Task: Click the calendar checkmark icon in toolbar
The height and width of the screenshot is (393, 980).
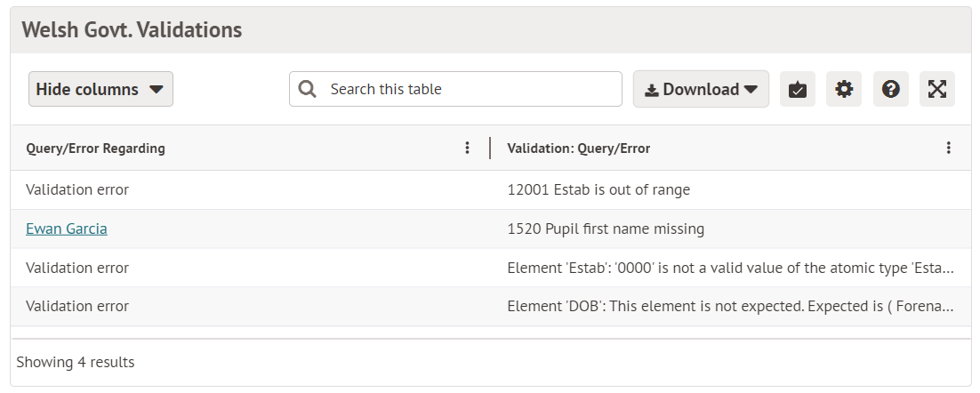Action: click(x=798, y=90)
